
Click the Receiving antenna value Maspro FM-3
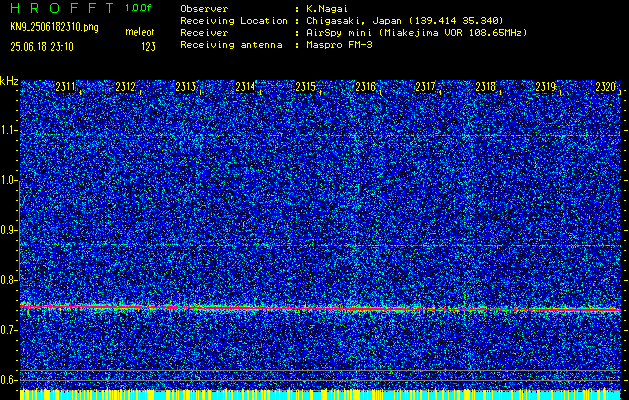(x=339, y=45)
